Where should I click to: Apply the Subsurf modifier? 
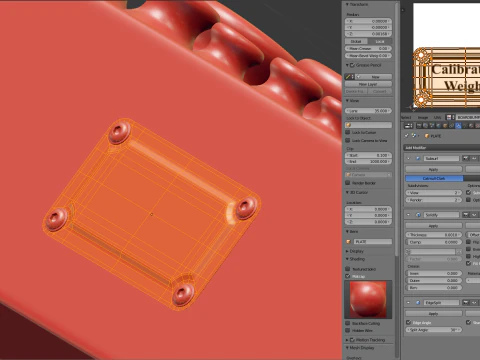pos(433,169)
